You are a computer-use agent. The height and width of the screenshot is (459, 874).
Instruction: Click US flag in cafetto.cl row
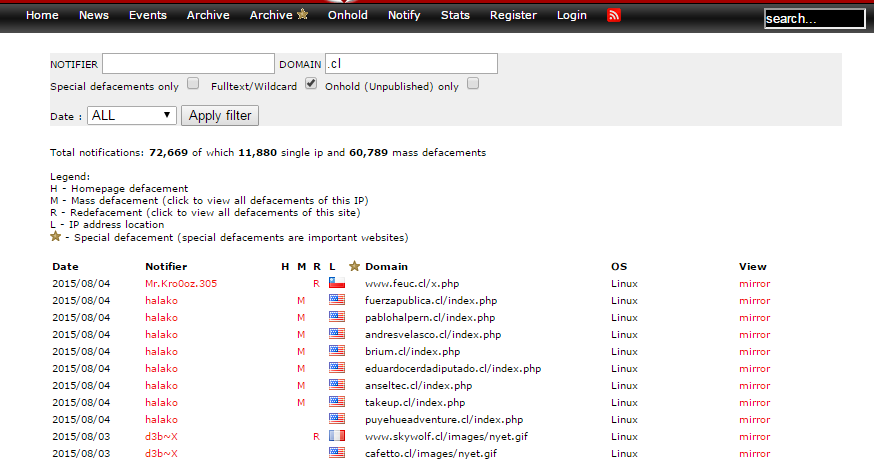coord(337,452)
